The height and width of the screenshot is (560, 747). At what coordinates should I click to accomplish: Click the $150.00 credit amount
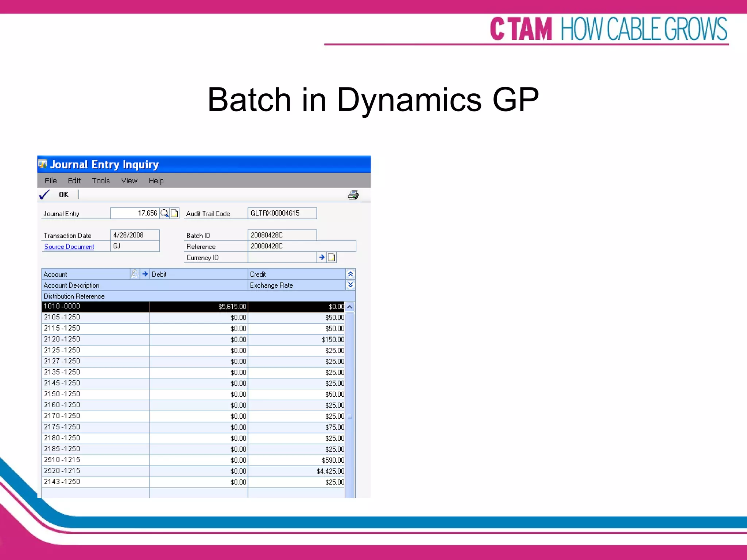pos(333,340)
